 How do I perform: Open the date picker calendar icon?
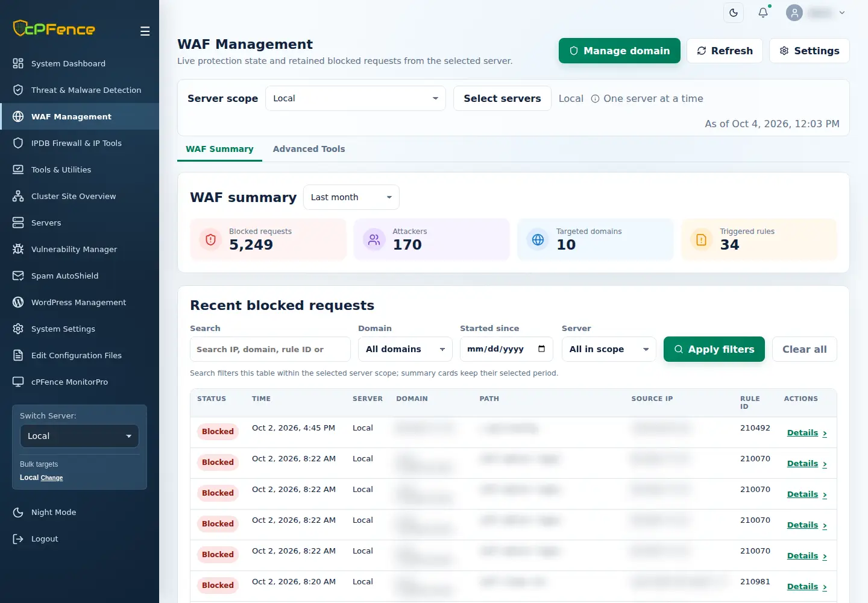[541, 349]
